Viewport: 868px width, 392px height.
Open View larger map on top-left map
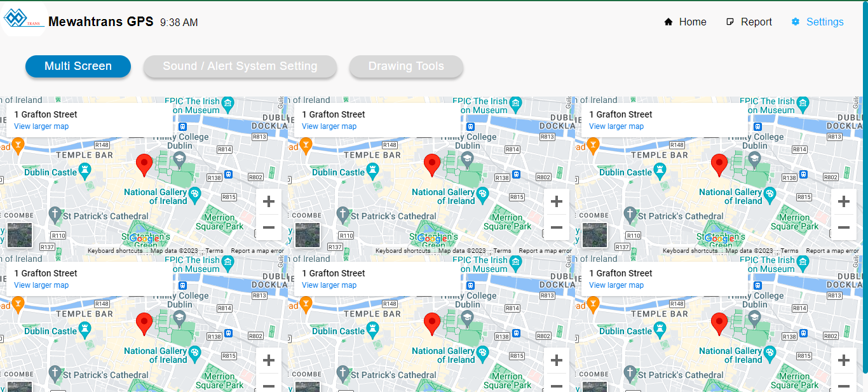41,126
